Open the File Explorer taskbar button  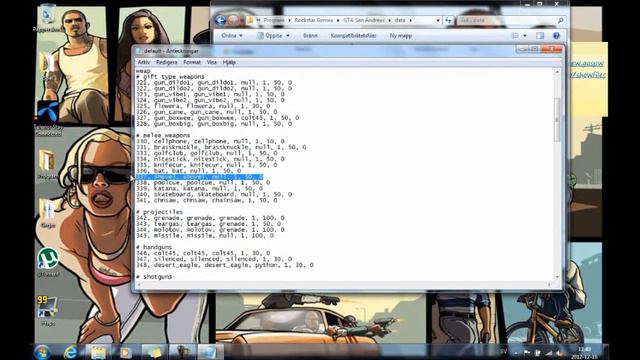[98, 352]
